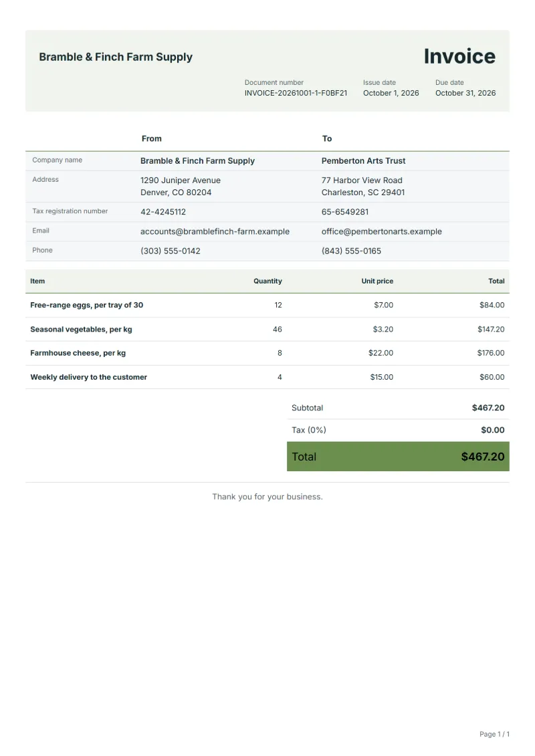The image size is (535, 756).
Task: Select item Seasonal vegetables, per kg
Action: (81, 330)
